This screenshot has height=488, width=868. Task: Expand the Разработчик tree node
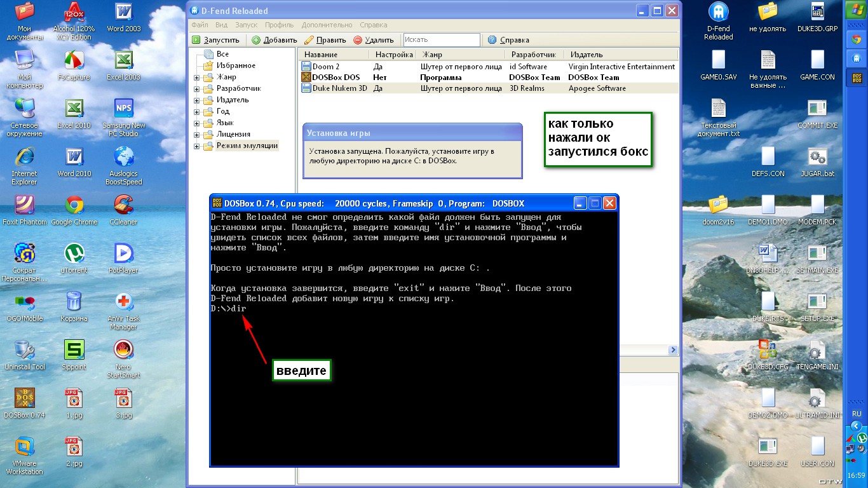[196, 89]
